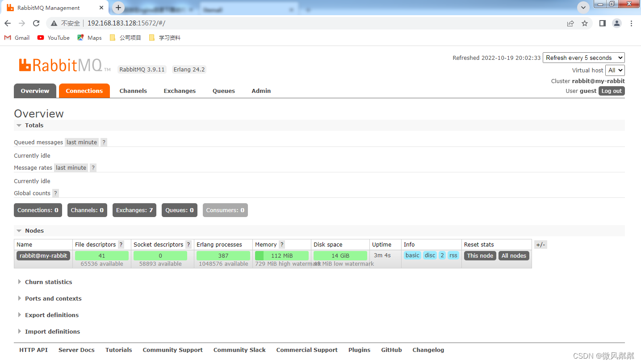This screenshot has height=364, width=641.
Task: Click the File descriptors 41 usage bar
Action: (x=102, y=256)
